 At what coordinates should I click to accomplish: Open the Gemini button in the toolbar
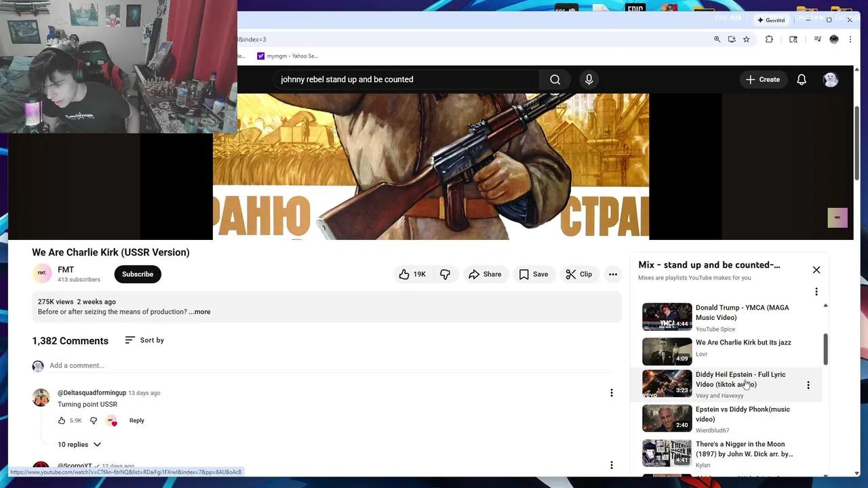[770, 20]
